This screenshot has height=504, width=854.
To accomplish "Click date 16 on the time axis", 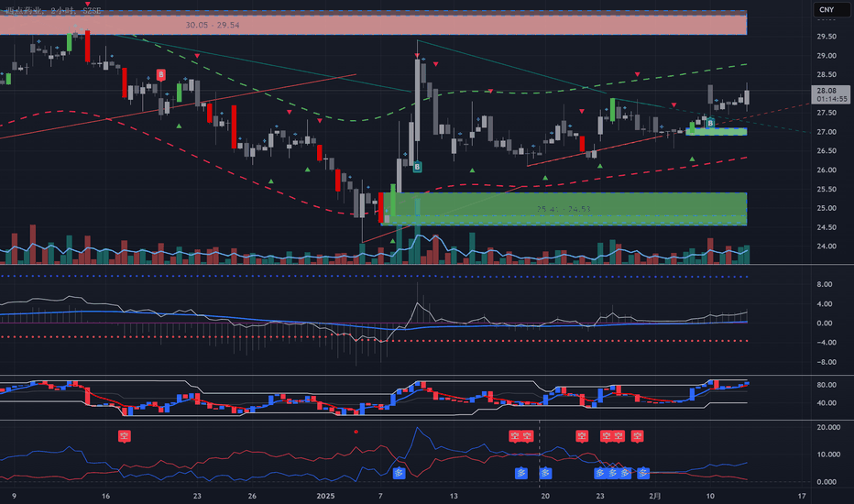I will click(x=105, y=496).
